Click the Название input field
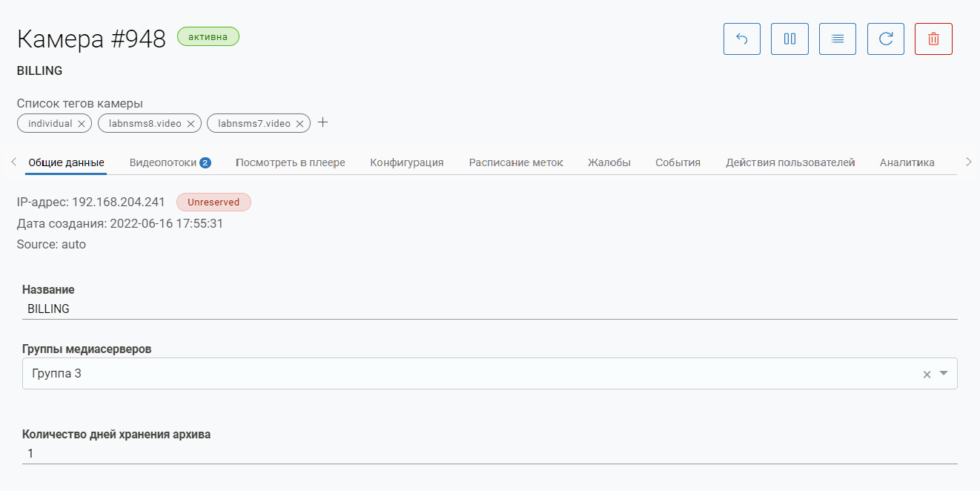This screenshot has width=980, height=491. pos(489,309)
